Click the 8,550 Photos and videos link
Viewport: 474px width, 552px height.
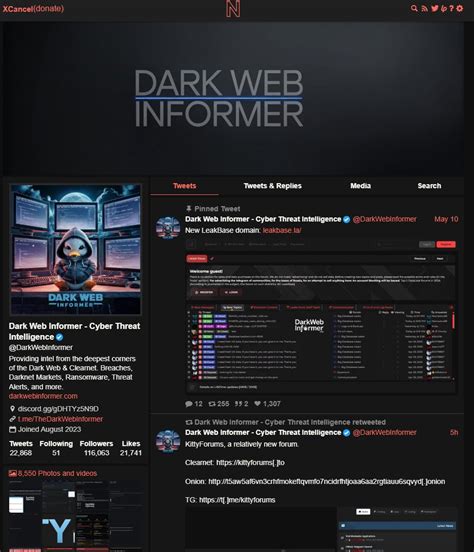click(53, 473)
